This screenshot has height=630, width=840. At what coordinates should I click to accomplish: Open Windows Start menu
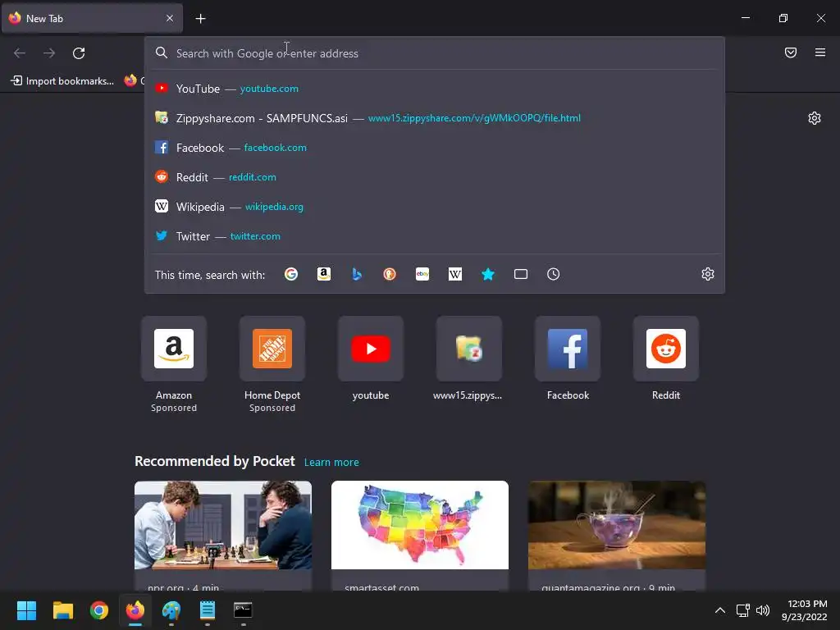[x=26, y=610]
